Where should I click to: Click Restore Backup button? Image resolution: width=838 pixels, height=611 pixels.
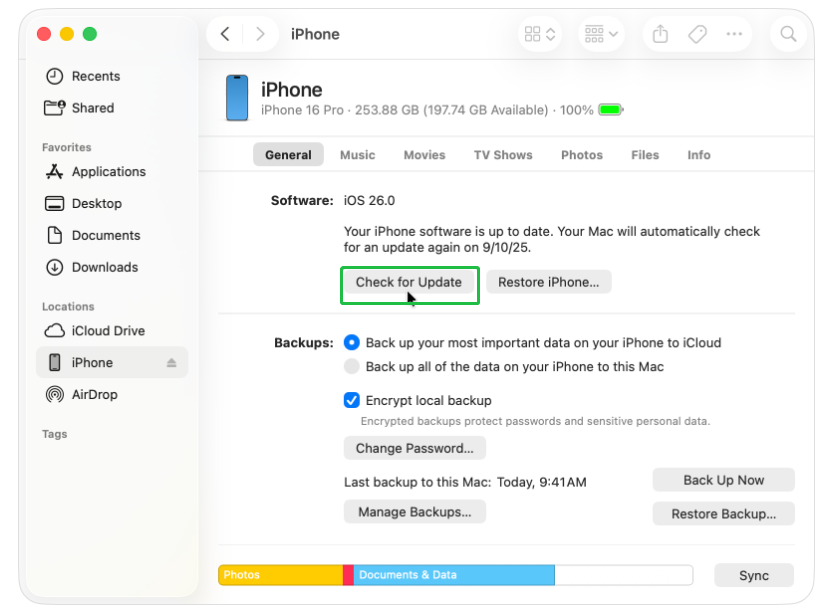pyautogui.click(x=724, y=514)
